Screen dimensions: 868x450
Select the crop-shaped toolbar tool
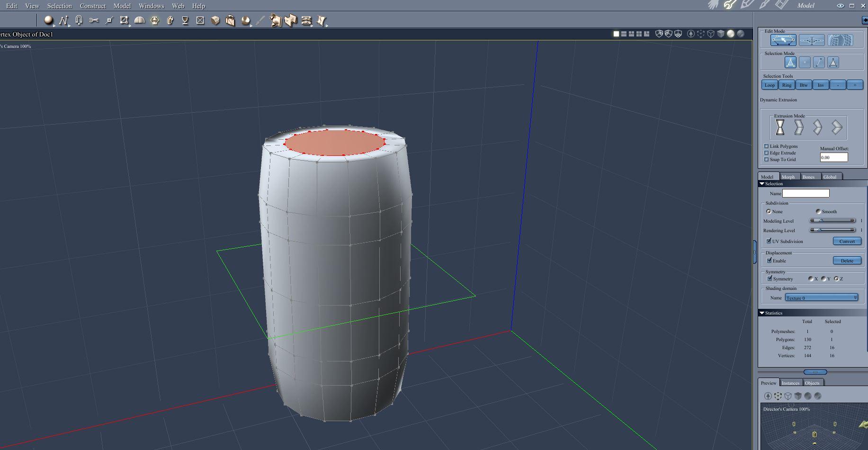tap(124, 20)
